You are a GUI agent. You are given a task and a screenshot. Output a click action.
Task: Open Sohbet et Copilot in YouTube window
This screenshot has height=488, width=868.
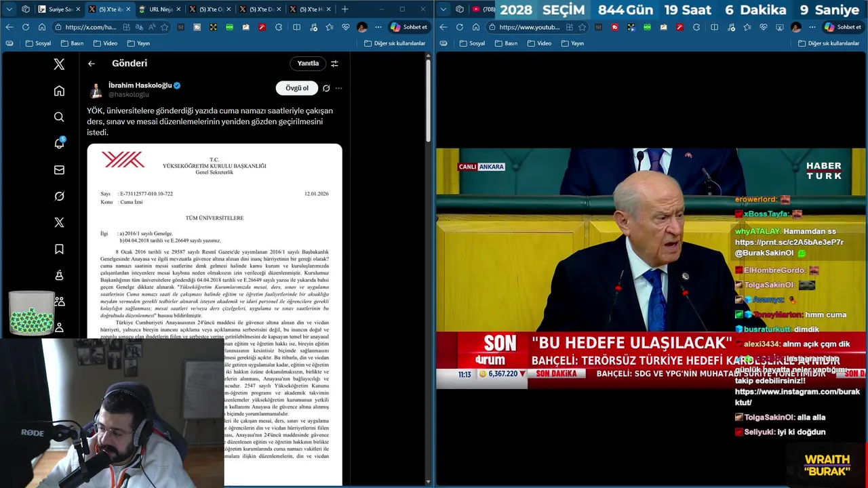tap(843, 27)
